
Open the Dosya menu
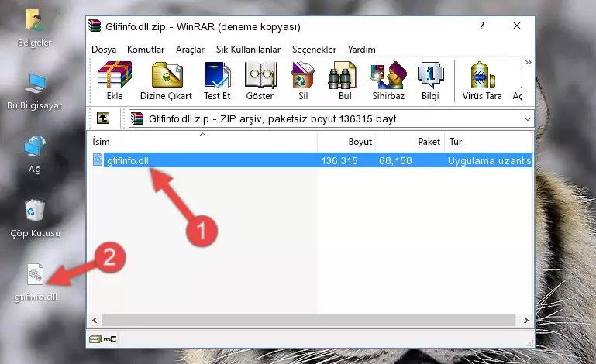tap(104, 50)
